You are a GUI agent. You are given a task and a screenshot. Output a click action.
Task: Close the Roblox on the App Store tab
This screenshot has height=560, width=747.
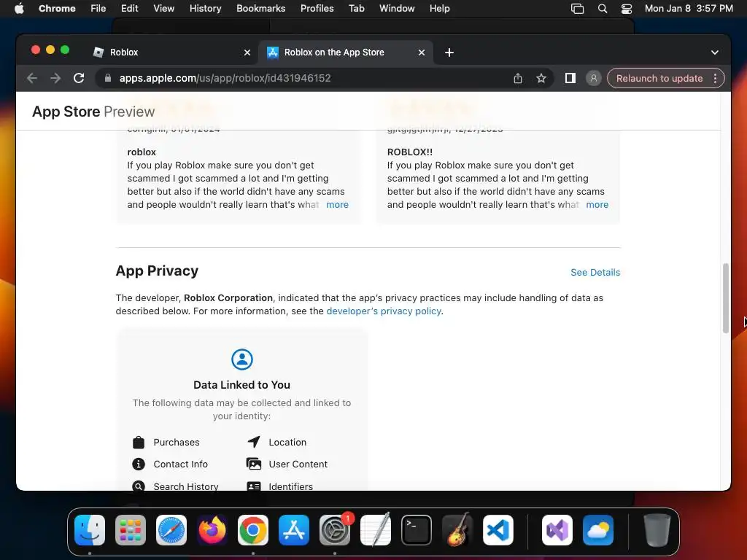click(x=421, y=52)
